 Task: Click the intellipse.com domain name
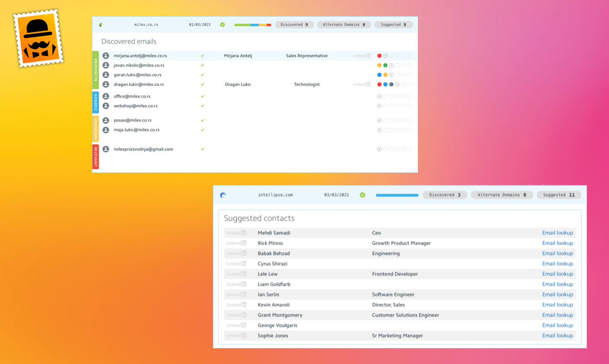275,195
